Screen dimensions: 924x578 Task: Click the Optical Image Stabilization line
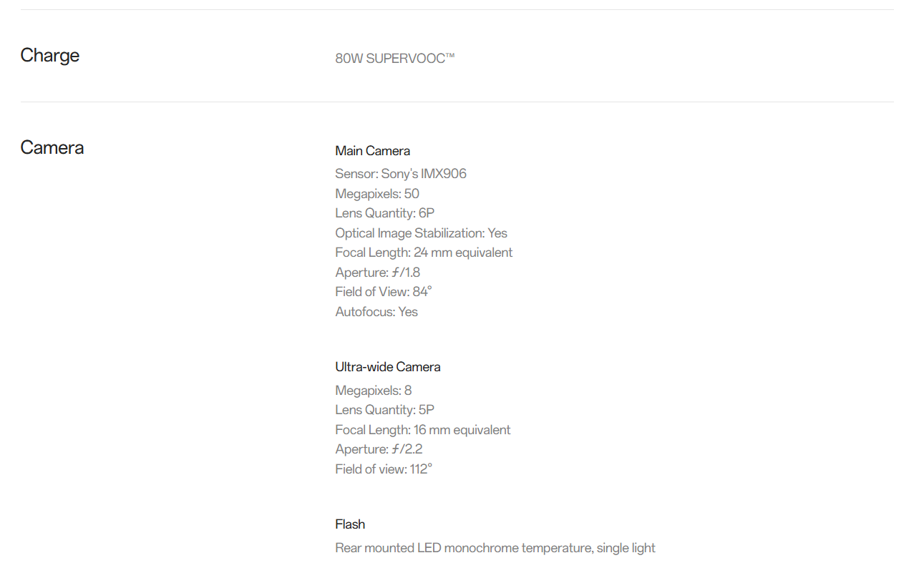tap(421, 233)
